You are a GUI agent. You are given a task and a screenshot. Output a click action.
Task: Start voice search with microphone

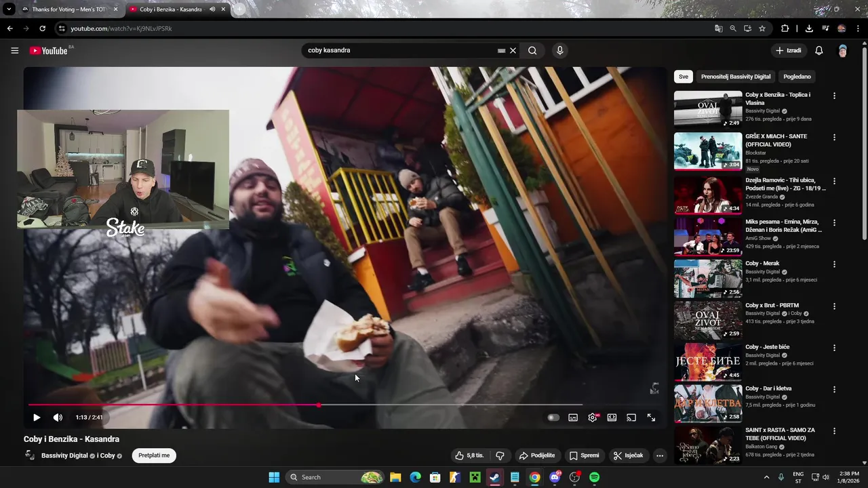pos(559,50)
